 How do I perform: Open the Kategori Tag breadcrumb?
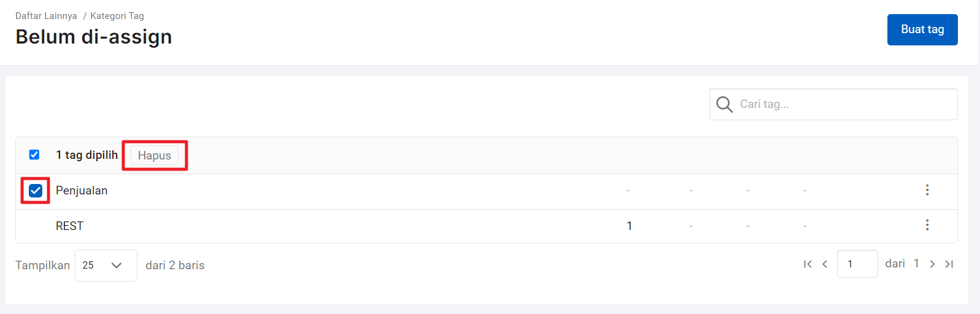(x=117, y=16)
